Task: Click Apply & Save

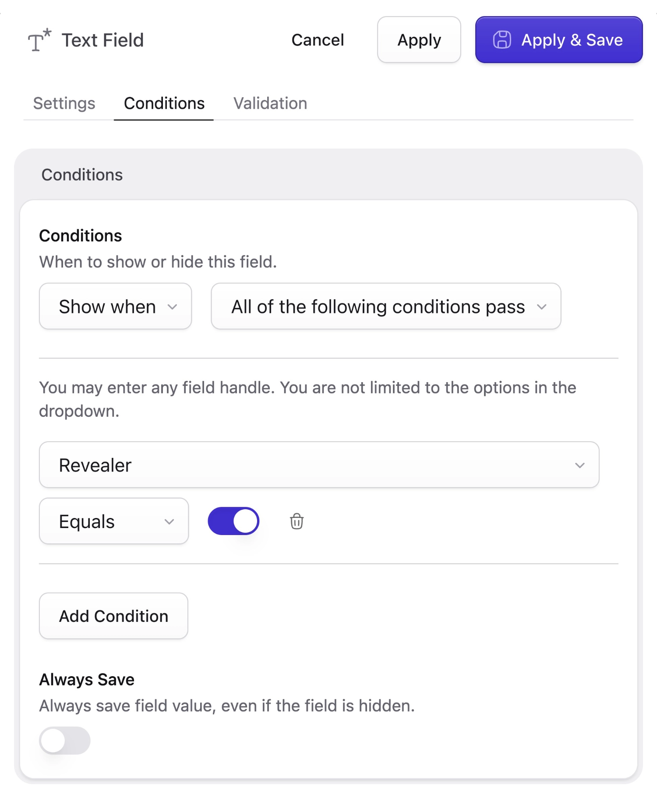Action: [559, 40]
